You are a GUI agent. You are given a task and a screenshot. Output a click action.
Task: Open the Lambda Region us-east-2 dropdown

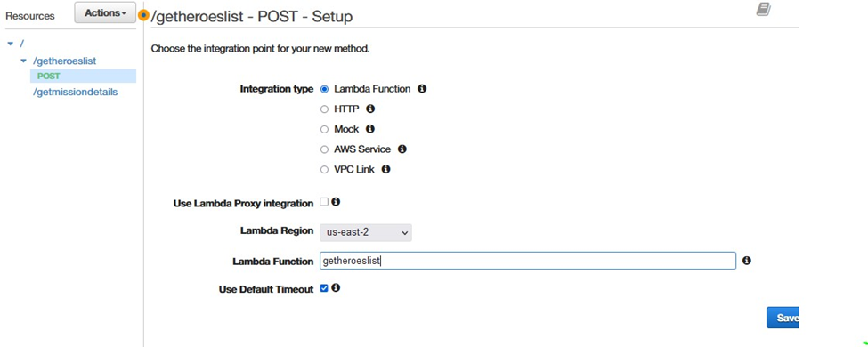(x=366, y=232)
